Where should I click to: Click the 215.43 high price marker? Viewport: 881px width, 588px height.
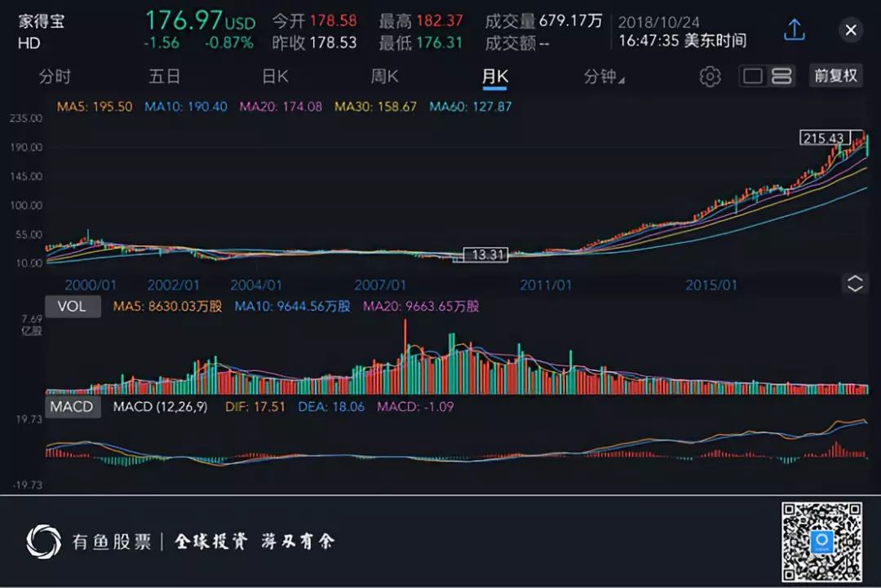pyautogui.click(x=825, y=138)
